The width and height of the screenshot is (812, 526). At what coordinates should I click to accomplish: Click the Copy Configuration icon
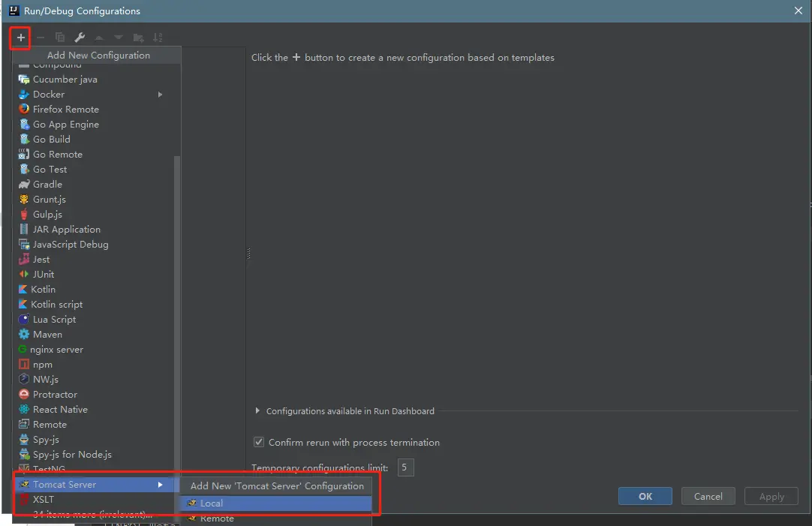click(60, 38)
